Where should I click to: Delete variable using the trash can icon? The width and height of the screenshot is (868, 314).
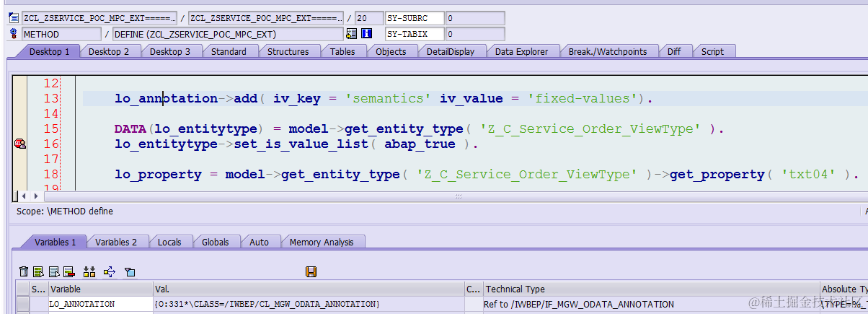pyautogui.click(x=24, y=271)
